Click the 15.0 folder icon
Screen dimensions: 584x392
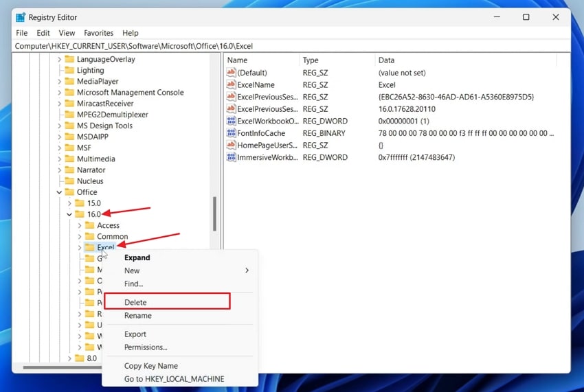pos(80,203)
